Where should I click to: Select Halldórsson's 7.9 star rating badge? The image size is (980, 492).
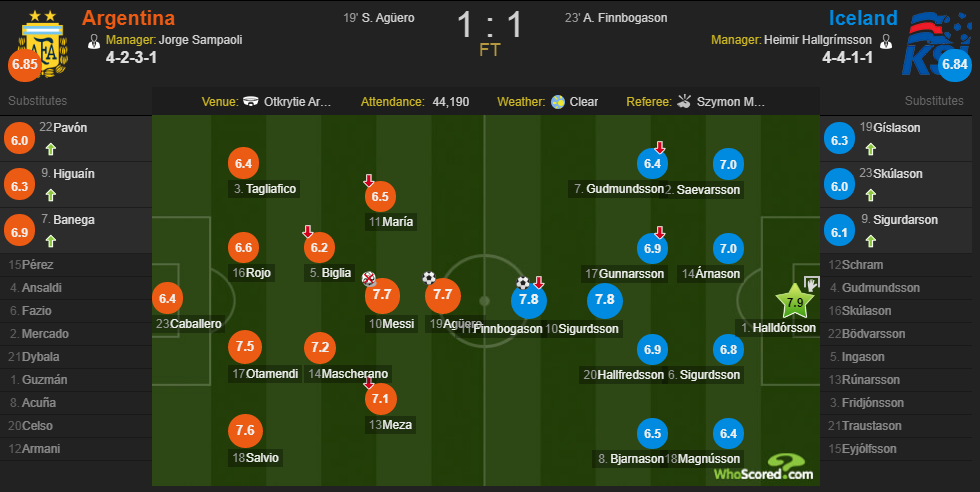794,301
